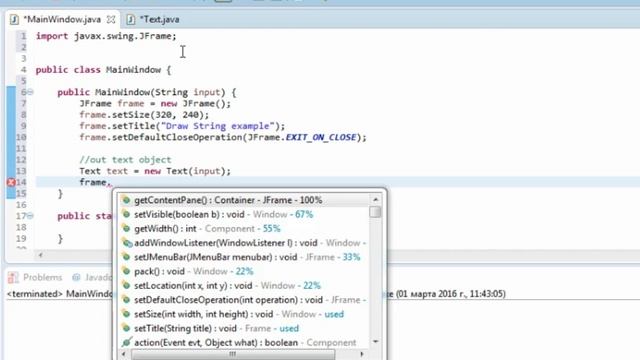Select setSize(int width, int height) suggestion
The height and width of the screenshot is (360, 640).
click(244, 314)
